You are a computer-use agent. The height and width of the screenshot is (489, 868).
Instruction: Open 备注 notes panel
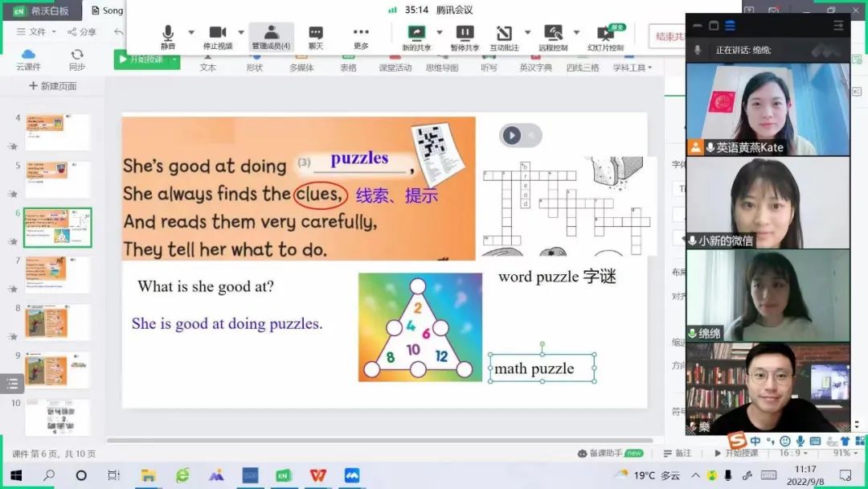pos(678,453)
